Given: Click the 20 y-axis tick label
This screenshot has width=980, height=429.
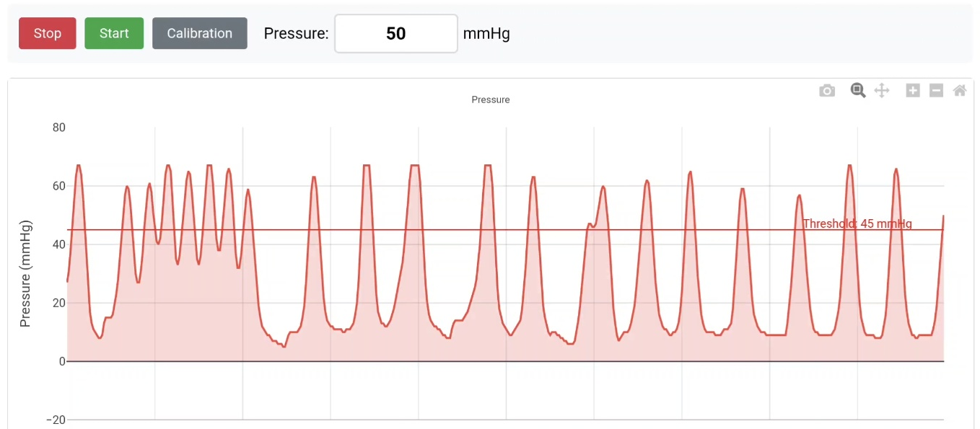Looking at the screenshot, I should point(58,303).
